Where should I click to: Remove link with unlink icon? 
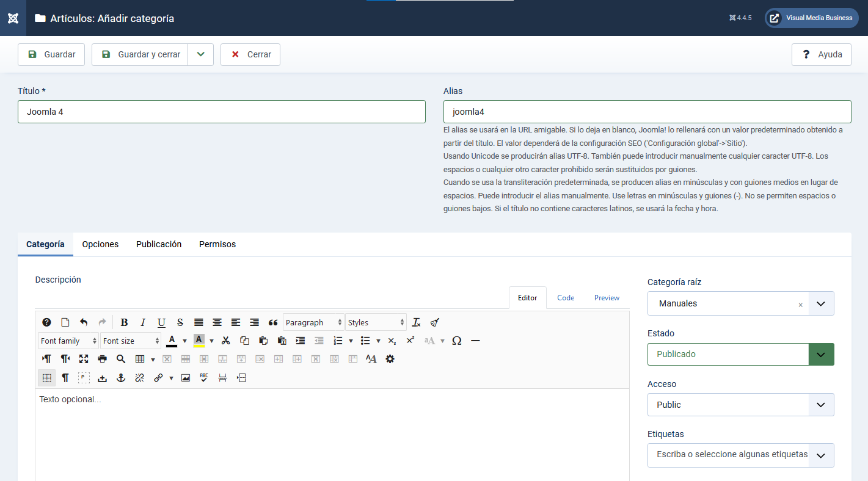(140, 378)
